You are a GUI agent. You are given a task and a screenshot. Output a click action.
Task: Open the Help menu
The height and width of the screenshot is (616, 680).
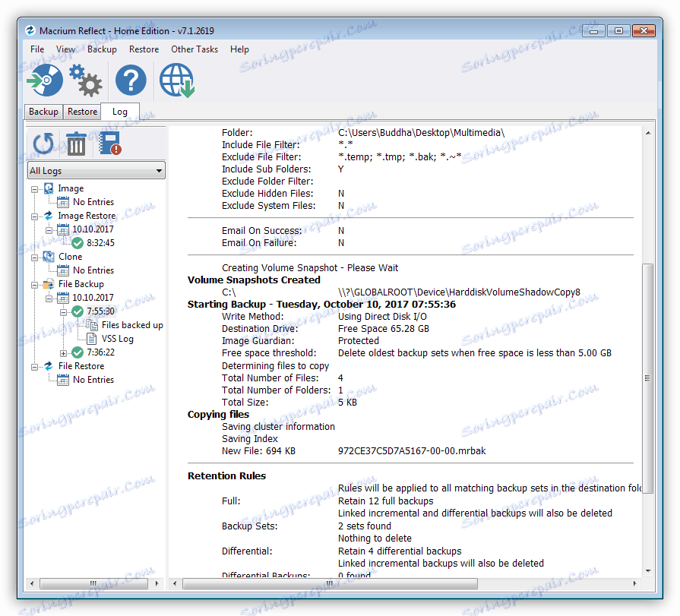pos(239,49)
